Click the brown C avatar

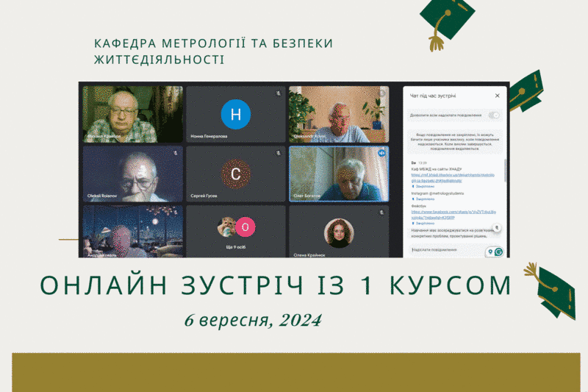click(235, 174)
